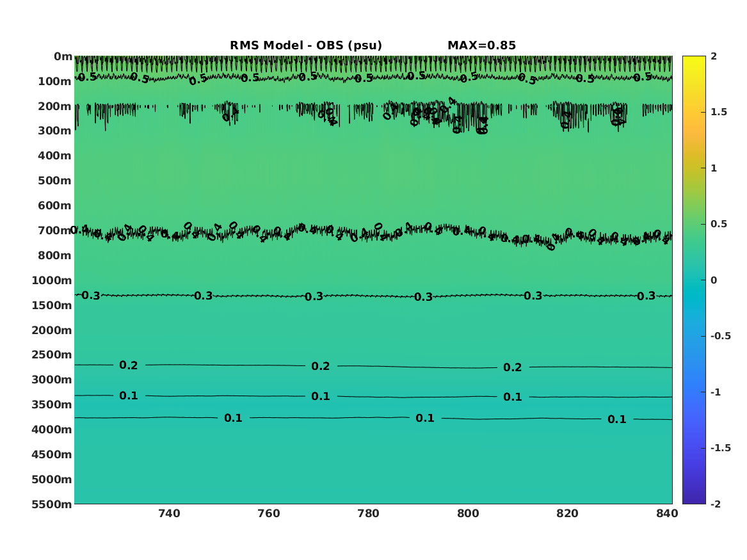
Task: Click the '1500m' depth tick label
Action: (52, 305)
